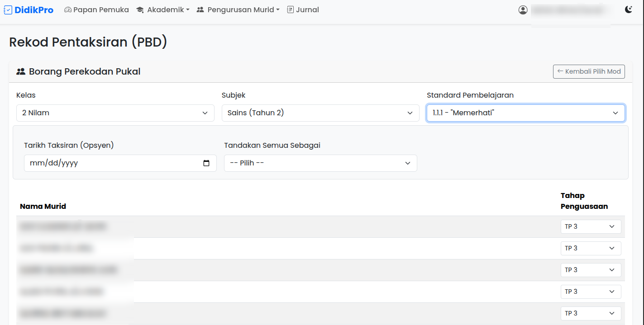
Task: Click the people icon beside Borang Perekodan Pukal
Action: point(21,71)
